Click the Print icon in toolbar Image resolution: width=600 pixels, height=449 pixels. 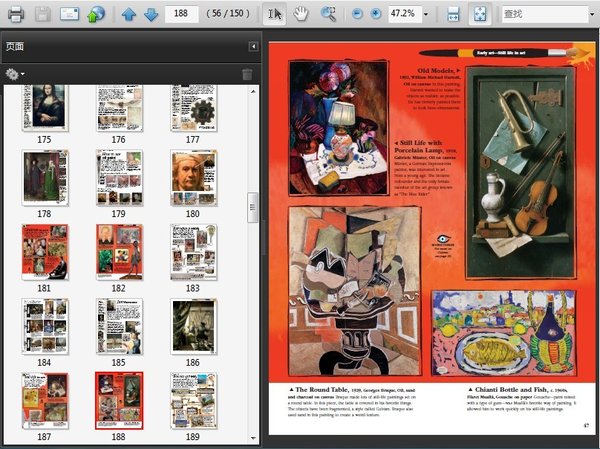[x=16, y=14]
